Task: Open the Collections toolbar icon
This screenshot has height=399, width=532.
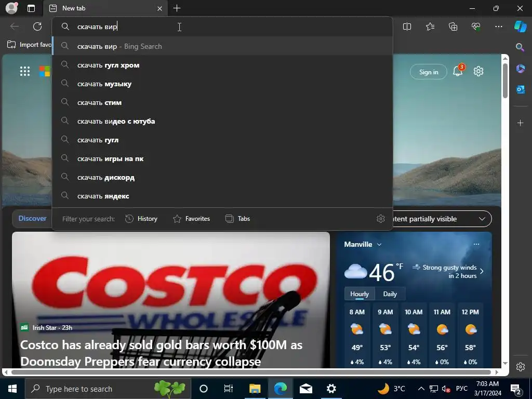Action: click(x=453, y=26)
